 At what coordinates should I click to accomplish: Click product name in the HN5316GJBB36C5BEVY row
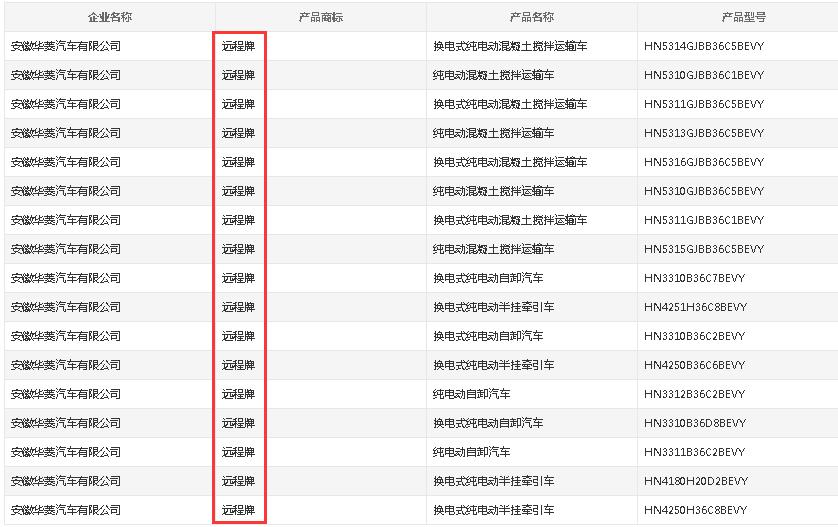(x=510, y=162)
